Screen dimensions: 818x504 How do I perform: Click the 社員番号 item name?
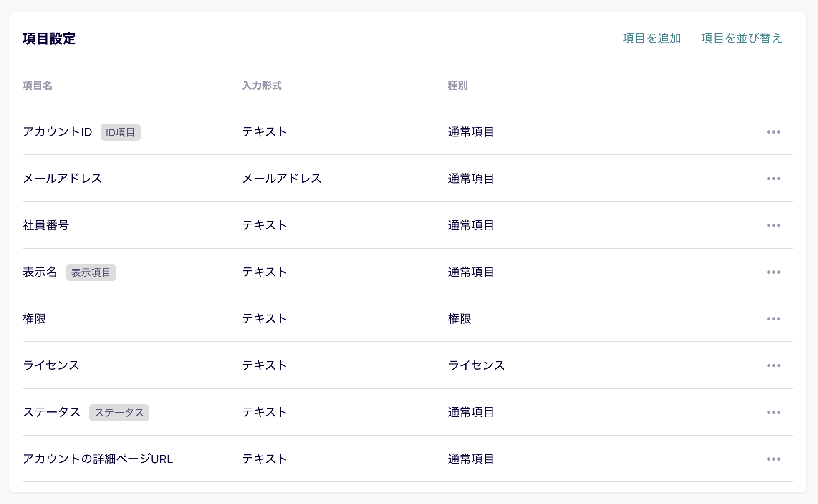tap(46, 225)
